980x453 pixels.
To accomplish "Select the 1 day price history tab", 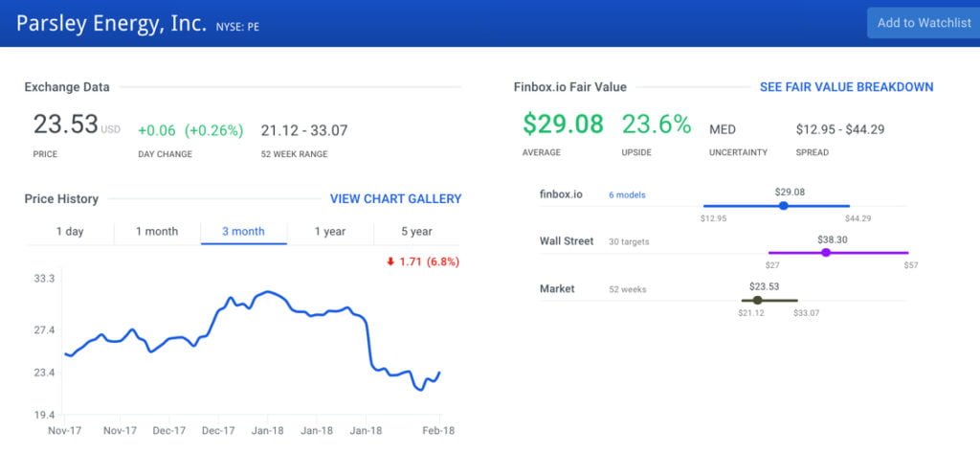I will point(70,232).
